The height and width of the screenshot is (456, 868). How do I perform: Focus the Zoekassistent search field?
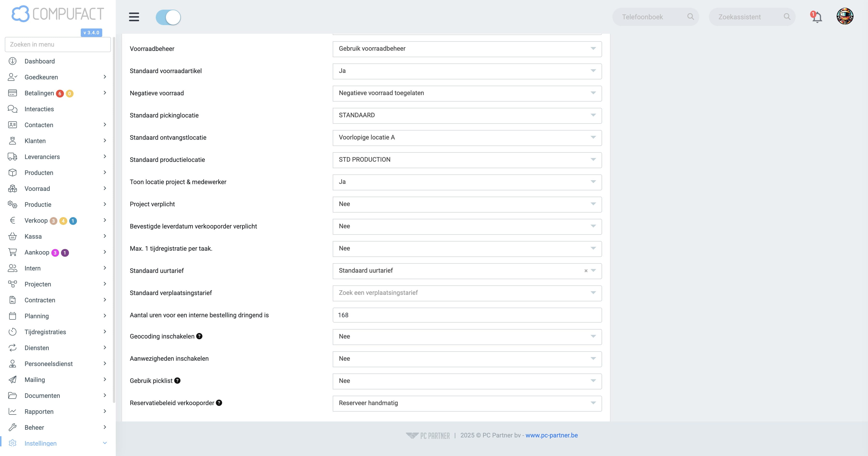click(x=752, y=17)
